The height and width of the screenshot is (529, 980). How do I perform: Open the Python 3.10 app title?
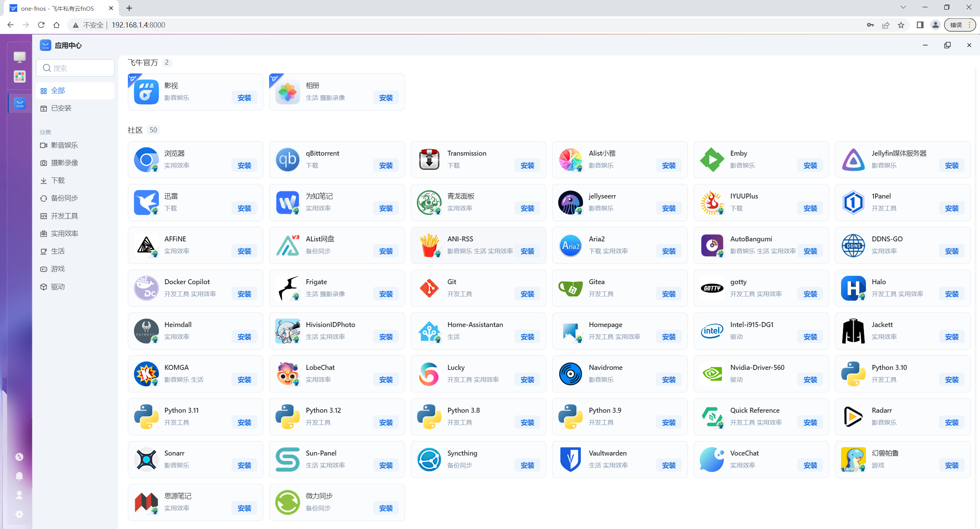(x=889, y=368)
